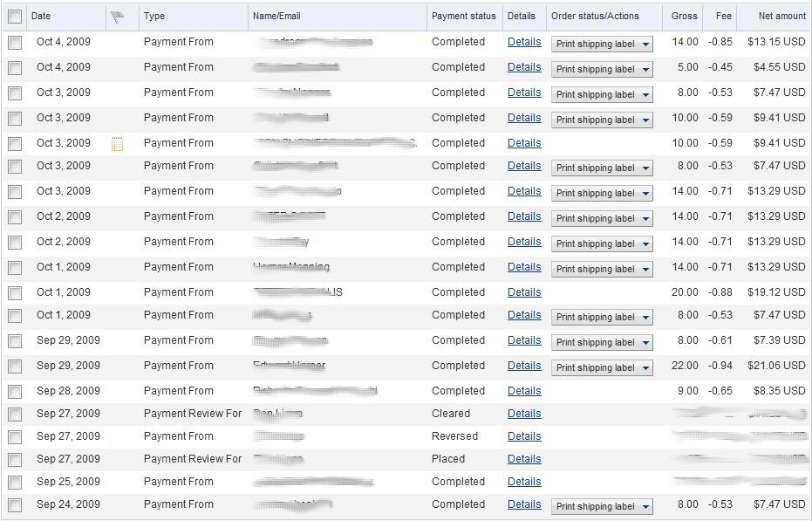
Task: Click the Payment status column header
Action: (x=463, y=17)
